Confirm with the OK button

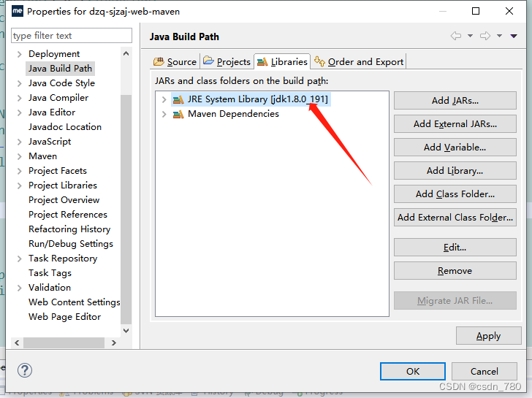(413, 371)
